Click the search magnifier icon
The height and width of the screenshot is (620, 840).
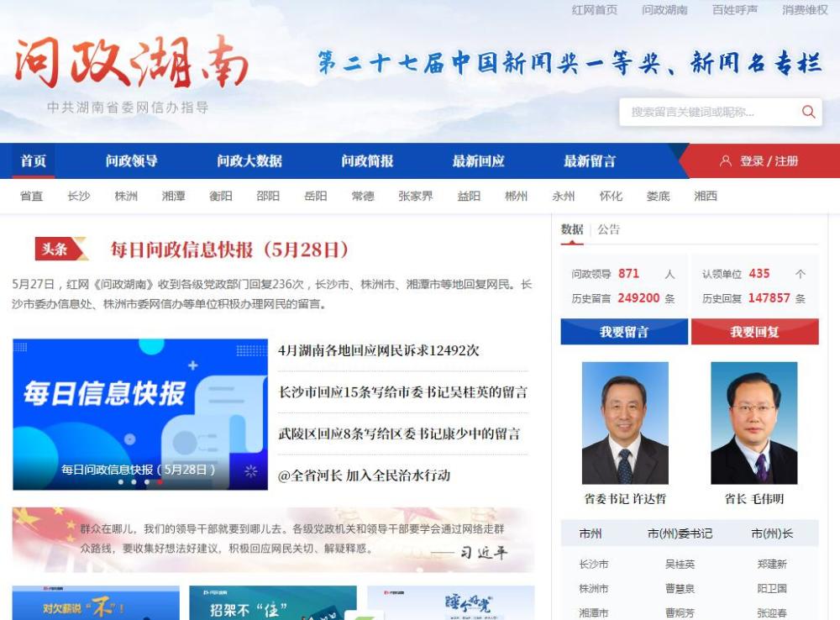[808, 112]
